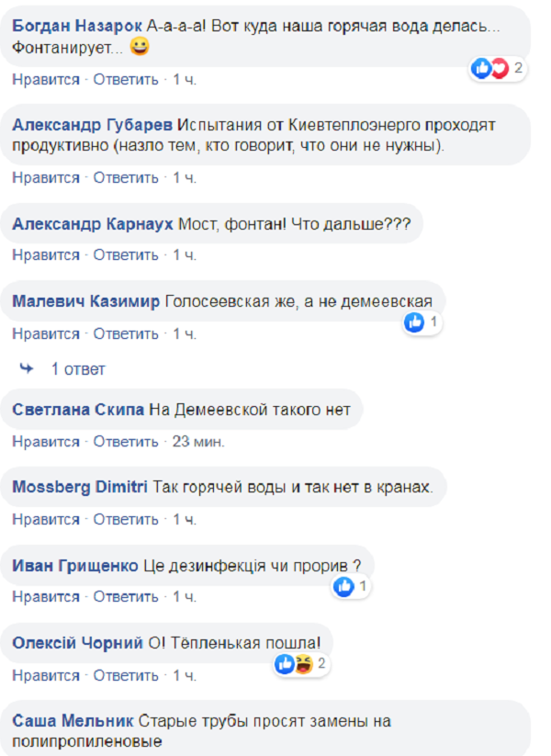Expand "1 ответ" to show the reply
The width and height of the screenshot is (551, 756).
click(x=77, y=367)
